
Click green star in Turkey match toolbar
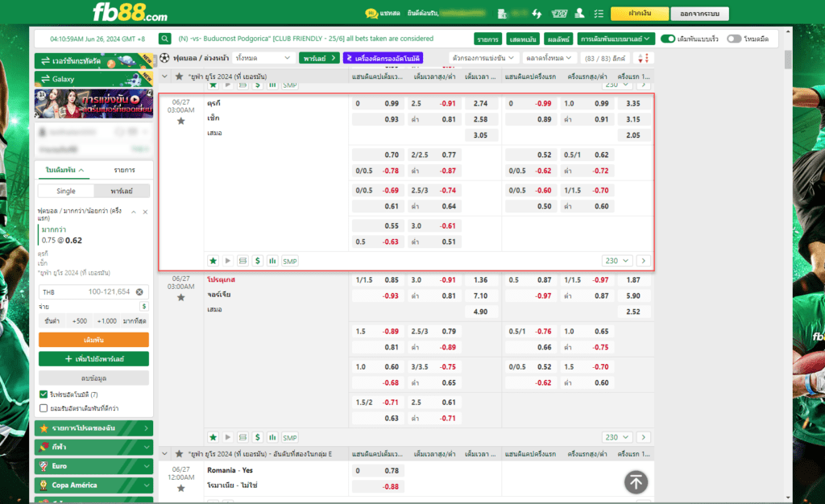213,261
